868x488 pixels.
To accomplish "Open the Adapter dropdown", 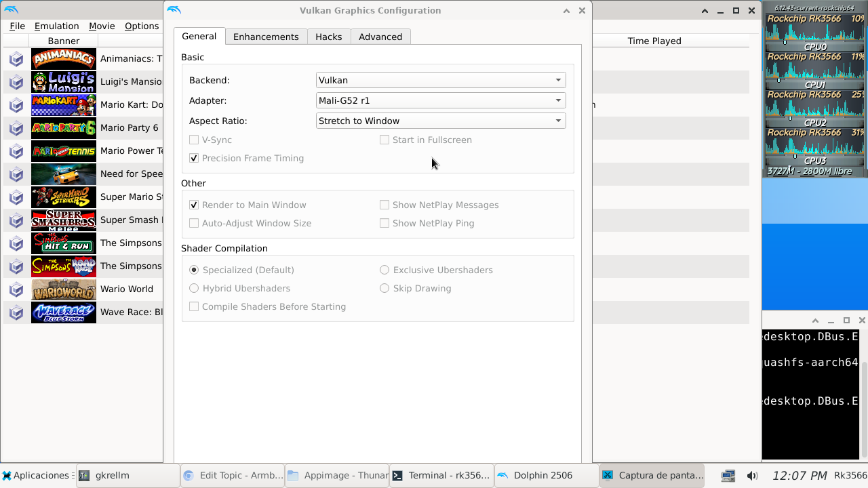I will (x=441, y=100).
